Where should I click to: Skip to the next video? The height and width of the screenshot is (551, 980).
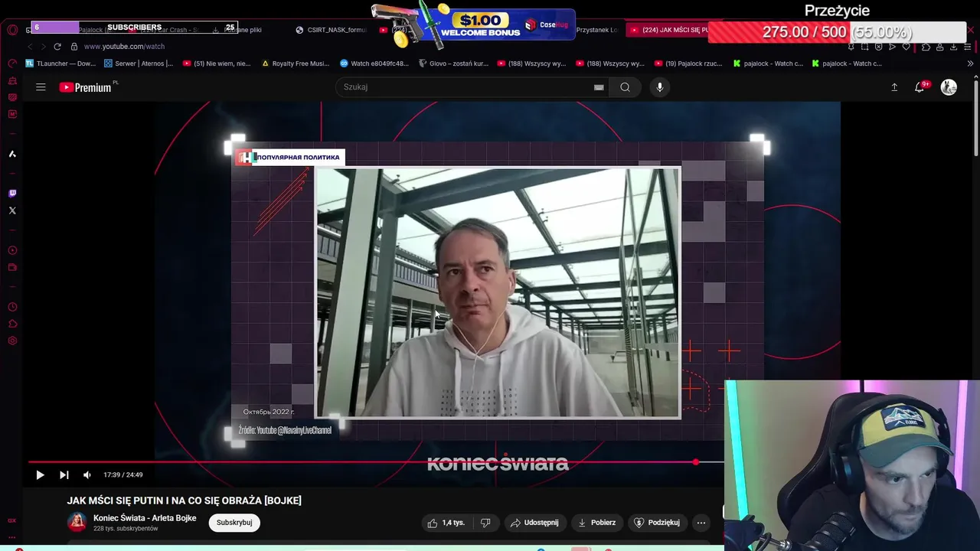click(64, 474)
